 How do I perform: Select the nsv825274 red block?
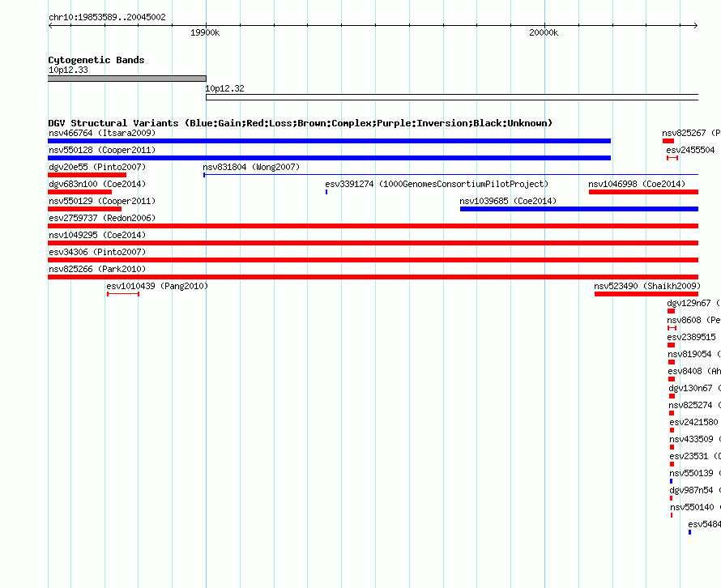point(672,413)
